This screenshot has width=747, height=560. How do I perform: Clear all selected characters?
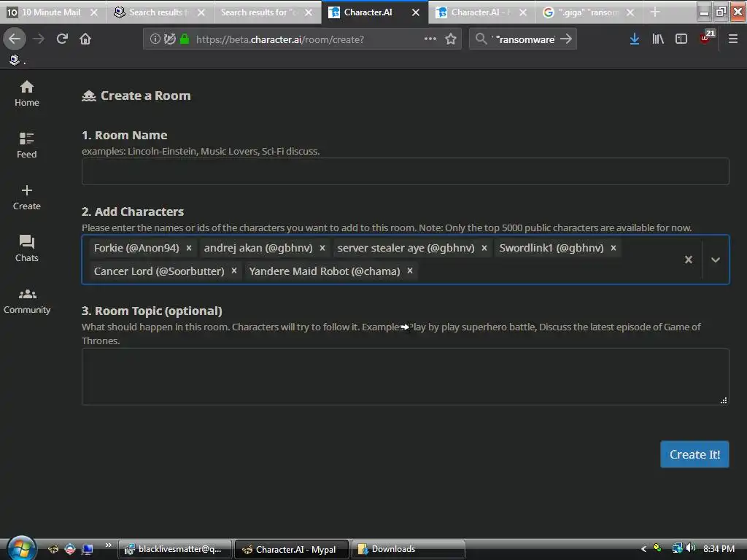click(689, 260)
